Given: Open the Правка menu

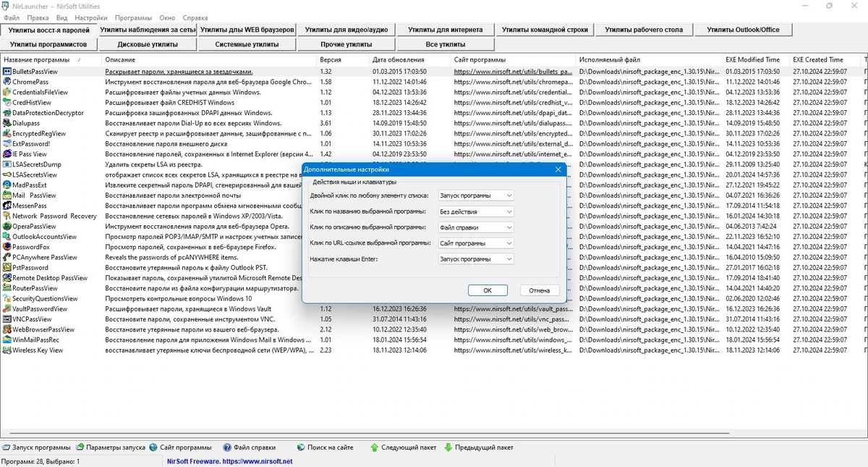Looking at the screenshot, I should [x=38, y=17].
